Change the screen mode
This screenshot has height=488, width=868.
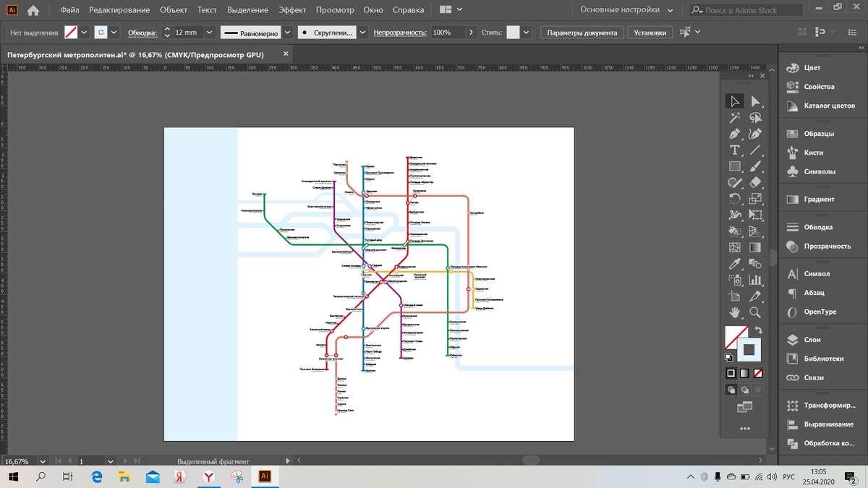744,408
